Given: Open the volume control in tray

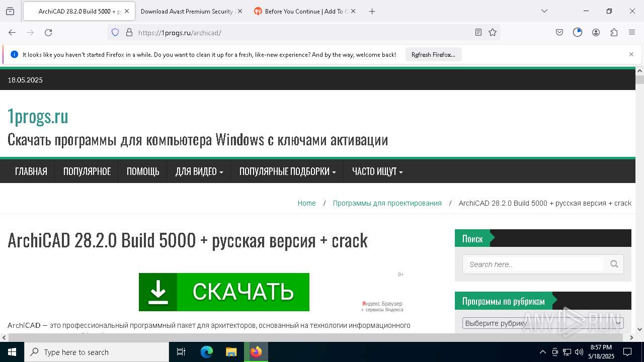Looking at the screenshot, I should [579, 352].
